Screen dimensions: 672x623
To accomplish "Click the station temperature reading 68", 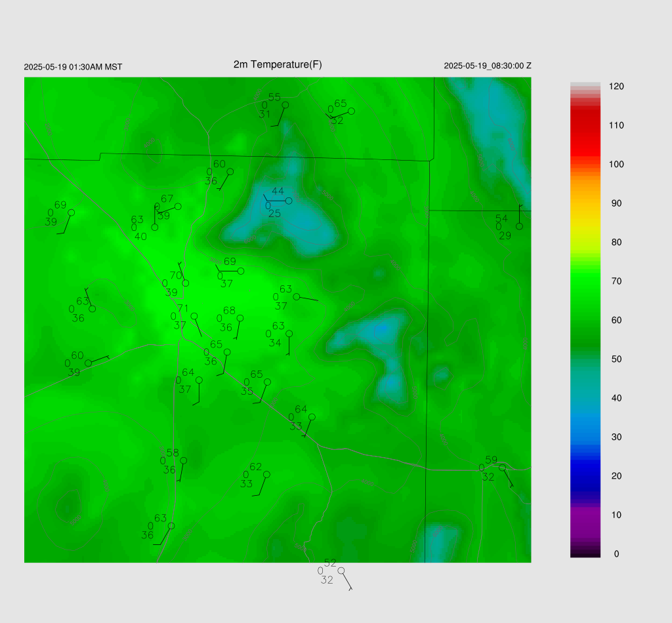I will click(x=229, y=310).
